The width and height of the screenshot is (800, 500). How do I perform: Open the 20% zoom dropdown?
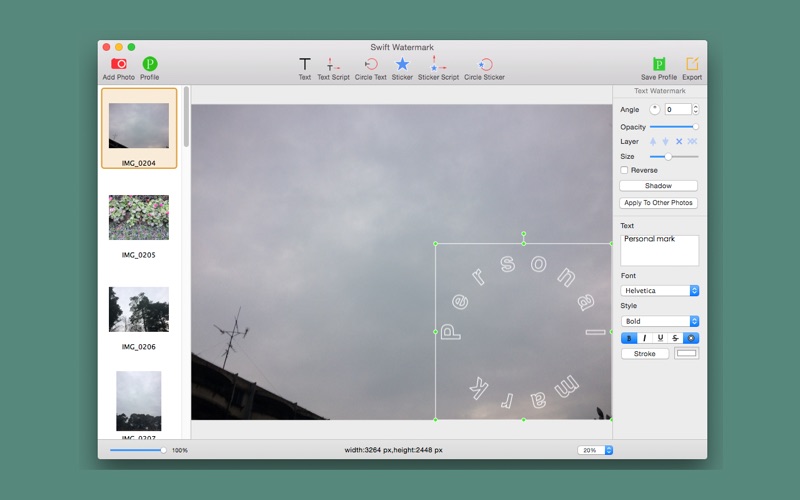tap(595, 450)
